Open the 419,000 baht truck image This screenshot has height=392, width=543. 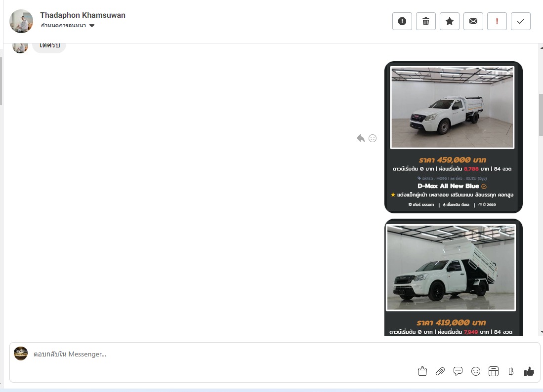(x=451, y=268)
